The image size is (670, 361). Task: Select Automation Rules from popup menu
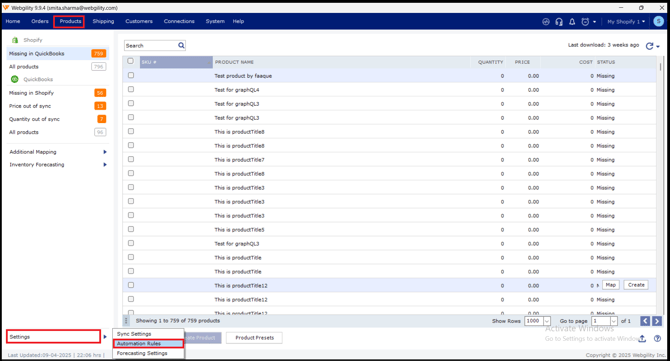(148, 343)
